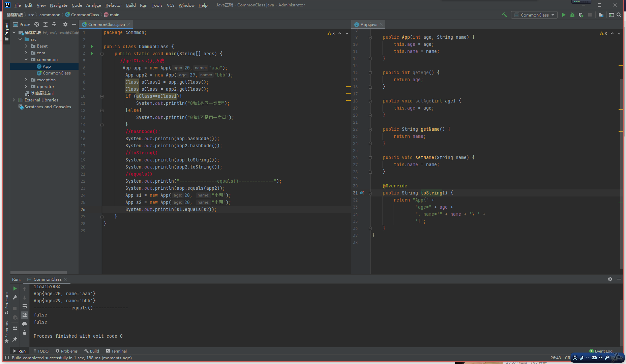
Task: Open the Refactor menu
Action: coord(114,5)
